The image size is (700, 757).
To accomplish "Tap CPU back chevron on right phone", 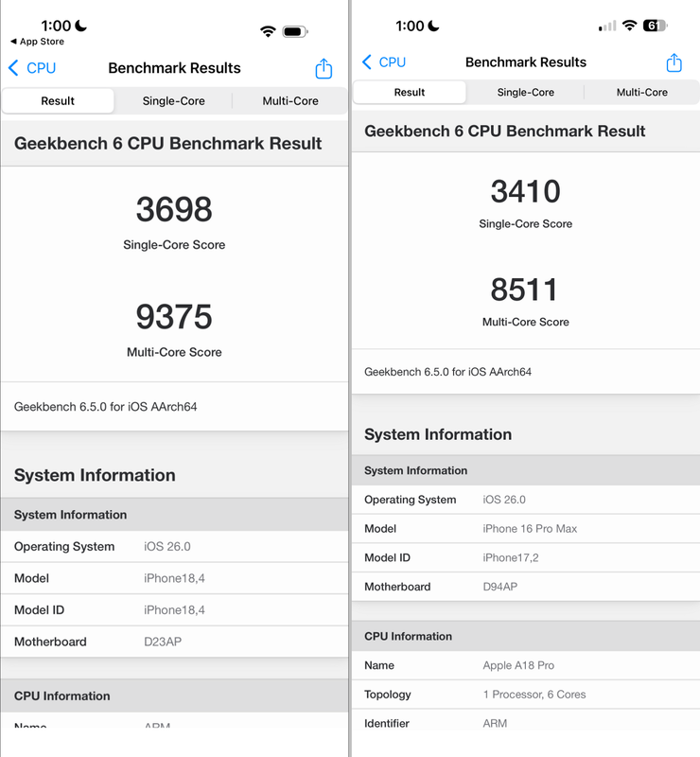I will 367,62.
